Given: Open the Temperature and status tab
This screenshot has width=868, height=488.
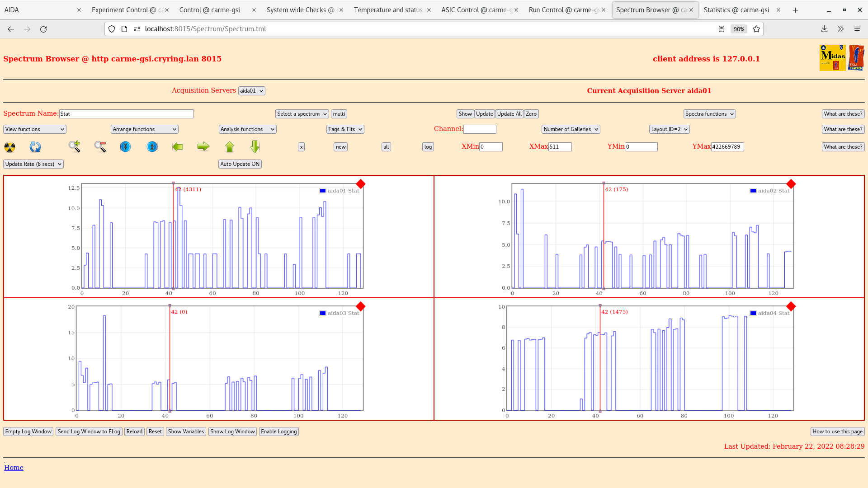Looking at the screenshot, I should coord(388,10).
